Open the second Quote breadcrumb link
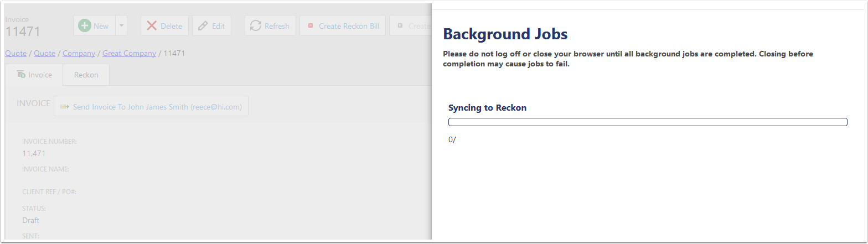Image resolution: width=868 pixels, height=244 pixels. tap(44, 54)
